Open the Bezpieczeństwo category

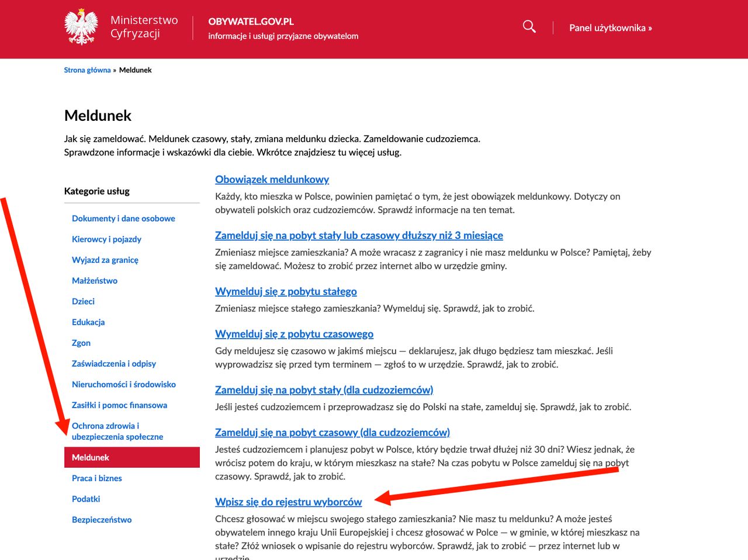(x=102, y=520)
